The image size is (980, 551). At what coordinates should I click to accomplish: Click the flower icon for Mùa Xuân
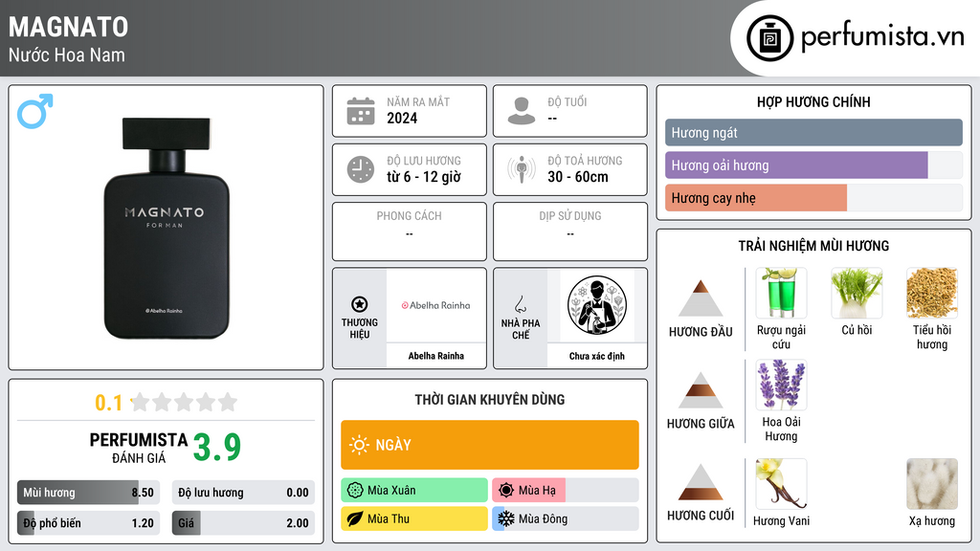coord(355,491)
